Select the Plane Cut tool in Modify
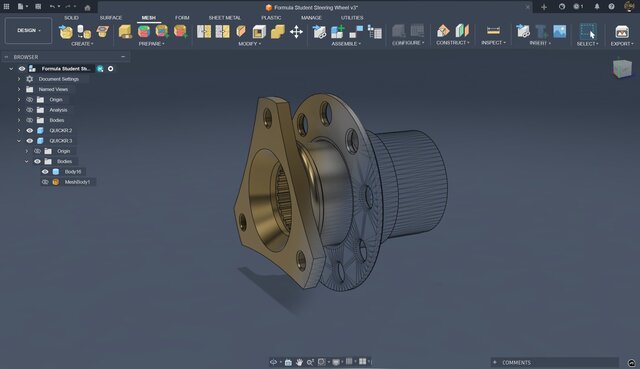 (x=241, y=31)
